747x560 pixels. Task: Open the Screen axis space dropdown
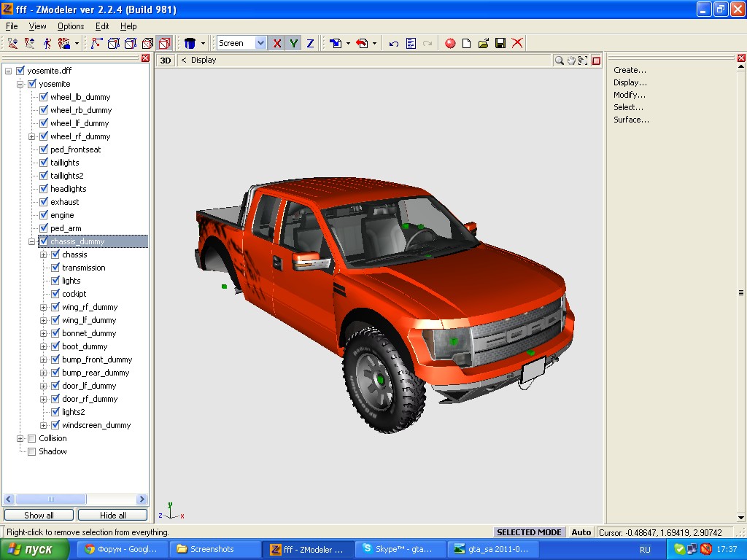click(x=260, y=43)
